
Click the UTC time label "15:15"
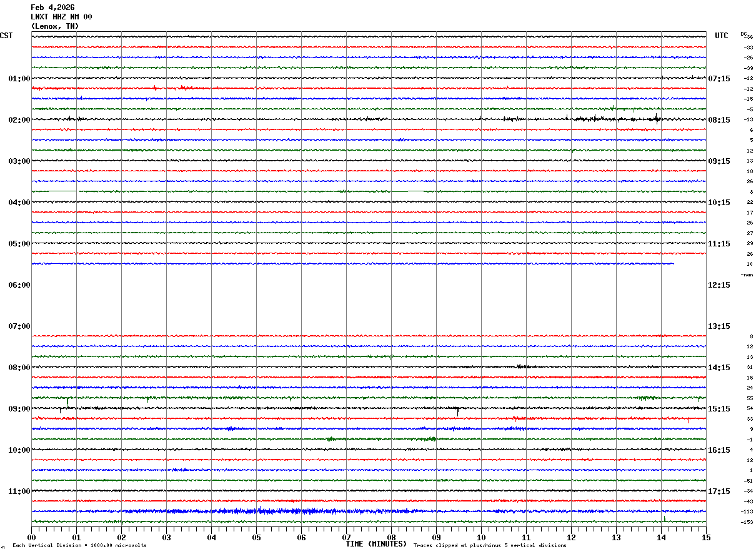719,409
